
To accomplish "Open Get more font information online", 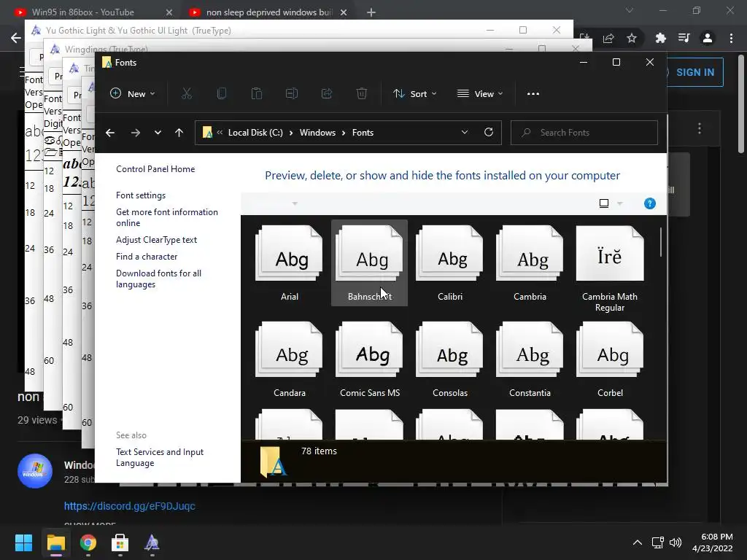I will coord(167,217).
